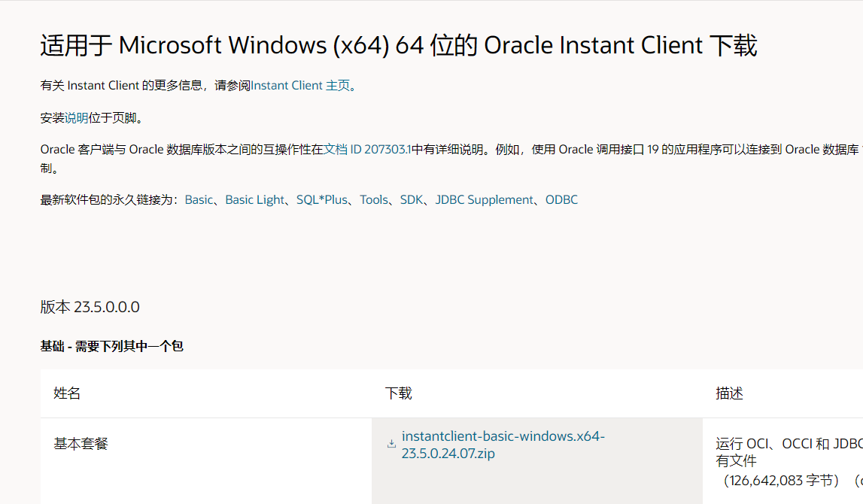Click the 基本套餐 row name cell
The height and width of the screenshot is (504, 863).
[81, 444]
